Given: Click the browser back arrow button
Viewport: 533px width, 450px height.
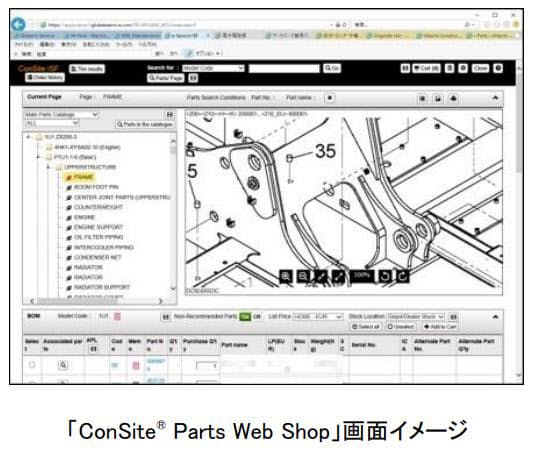Looking at the screenshot, I should (18, 24).
